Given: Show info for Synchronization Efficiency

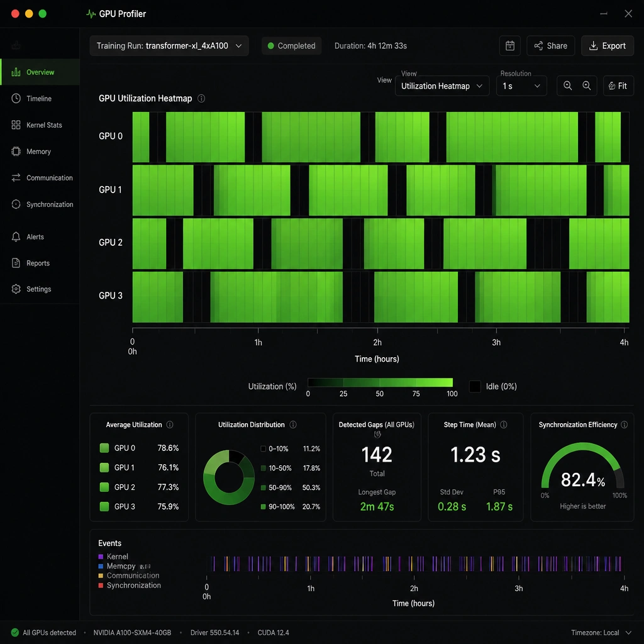Looking at the screenshot, I should (625, 425).
